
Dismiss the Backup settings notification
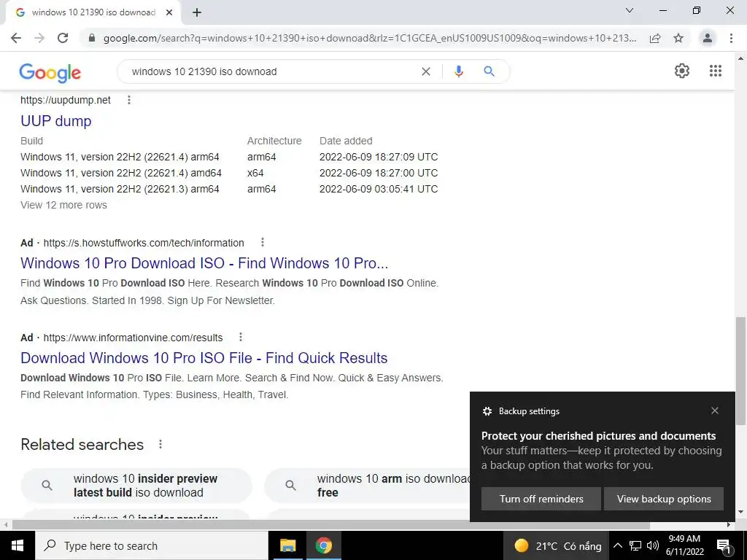[715, 411]
